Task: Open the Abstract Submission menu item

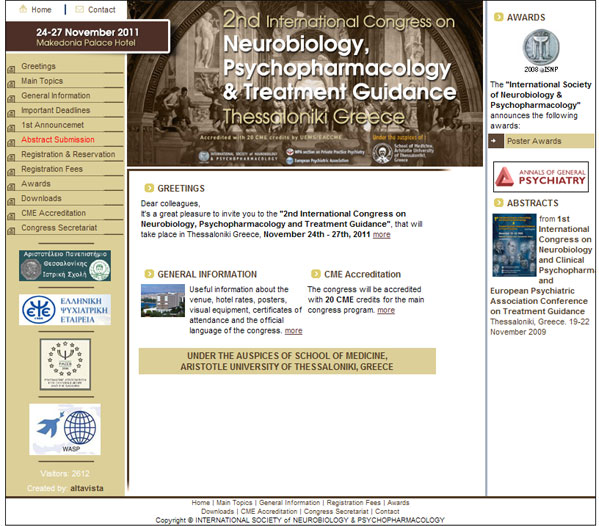Action: [58, 139]
